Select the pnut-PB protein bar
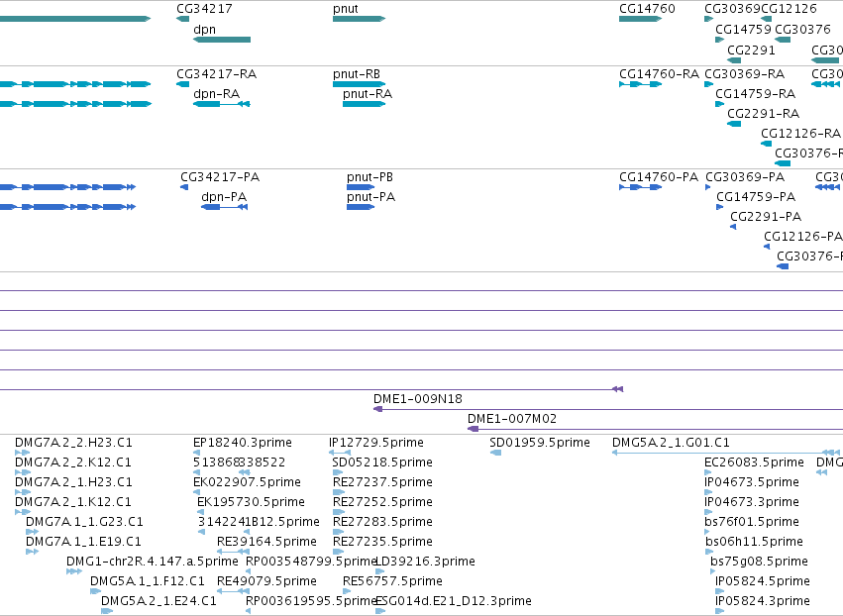843x616 pixels. point(361,187)
